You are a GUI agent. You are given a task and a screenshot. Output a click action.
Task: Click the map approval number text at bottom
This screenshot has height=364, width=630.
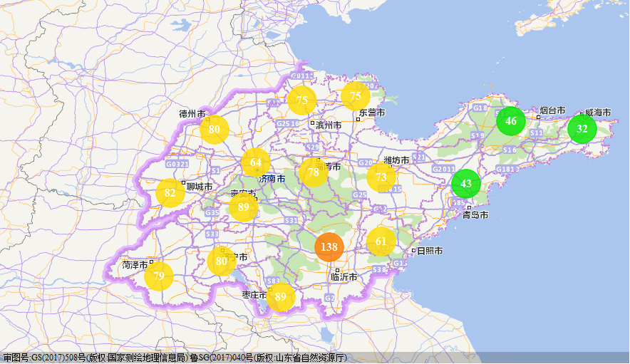175,358
